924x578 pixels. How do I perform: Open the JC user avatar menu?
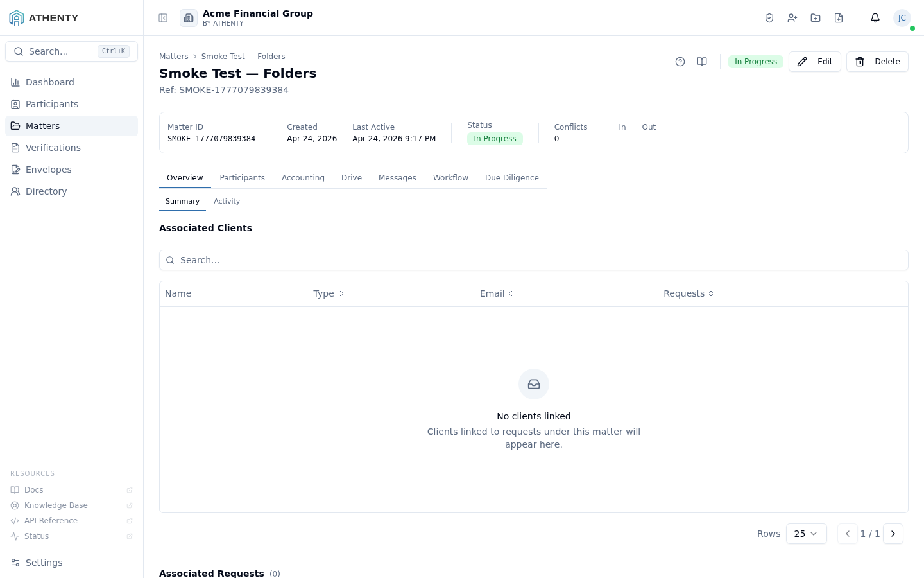click(x=902, y=18)
